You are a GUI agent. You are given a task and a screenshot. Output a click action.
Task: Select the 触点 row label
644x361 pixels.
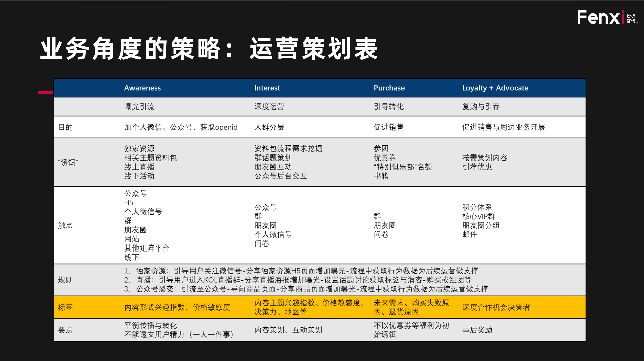[x=65, y=225]
